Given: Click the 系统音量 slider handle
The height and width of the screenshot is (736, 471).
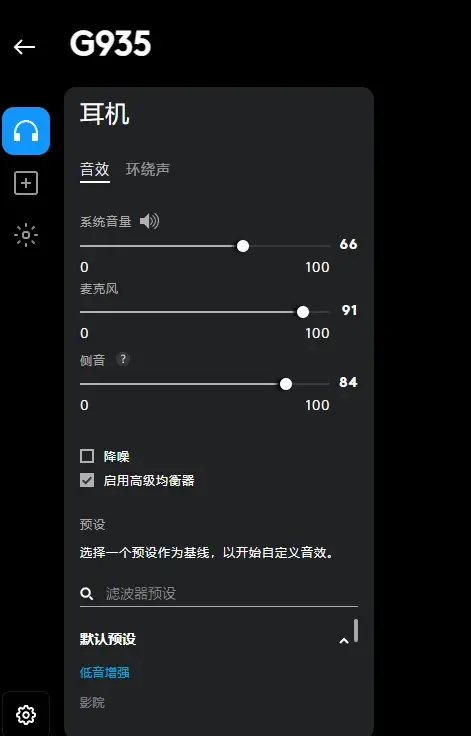Looking at the screenshot, I should coord(243,246).
